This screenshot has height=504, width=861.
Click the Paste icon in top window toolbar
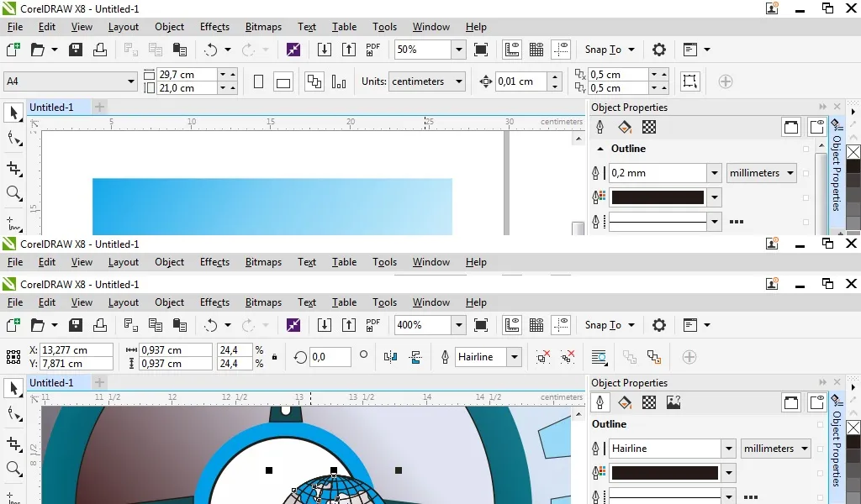[x=180, y=50]
